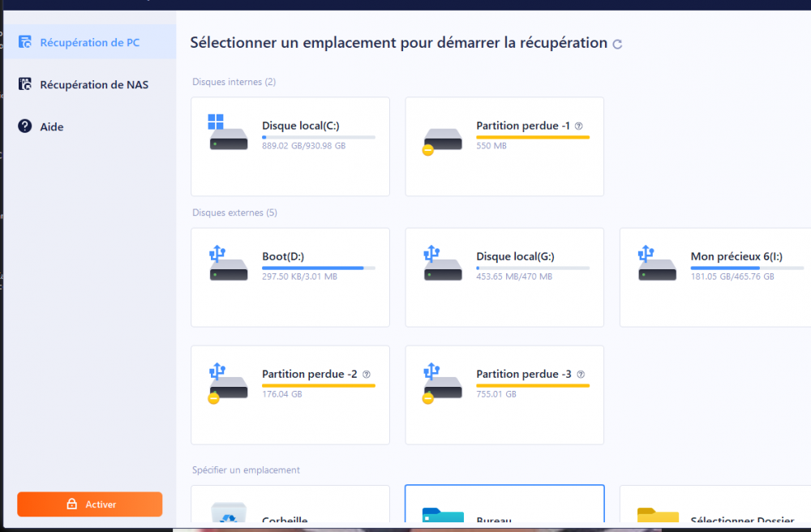Click the Boot(D:) label
Image resolution: width=811 pixels, height=532 pixels.
tap(283, 256)
